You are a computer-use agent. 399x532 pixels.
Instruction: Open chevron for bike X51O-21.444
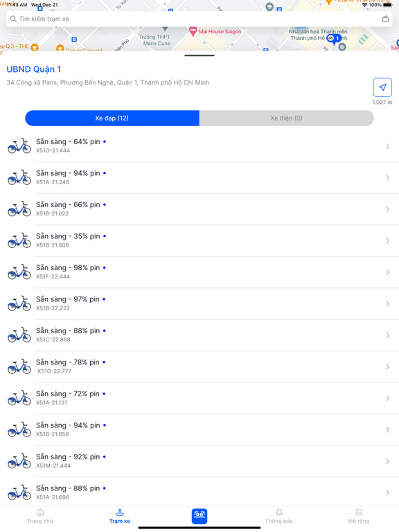(388, 146)
